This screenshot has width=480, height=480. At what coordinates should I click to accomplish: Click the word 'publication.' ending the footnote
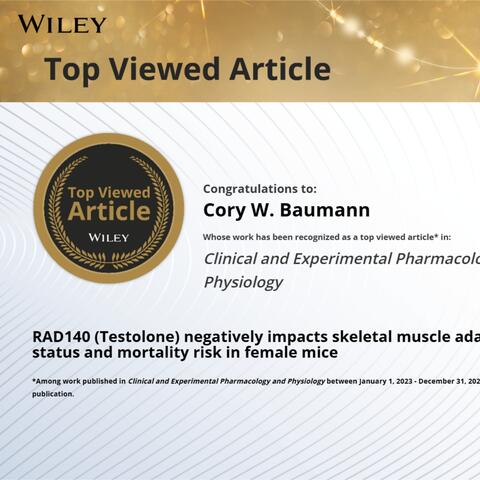tap(53, 394)
